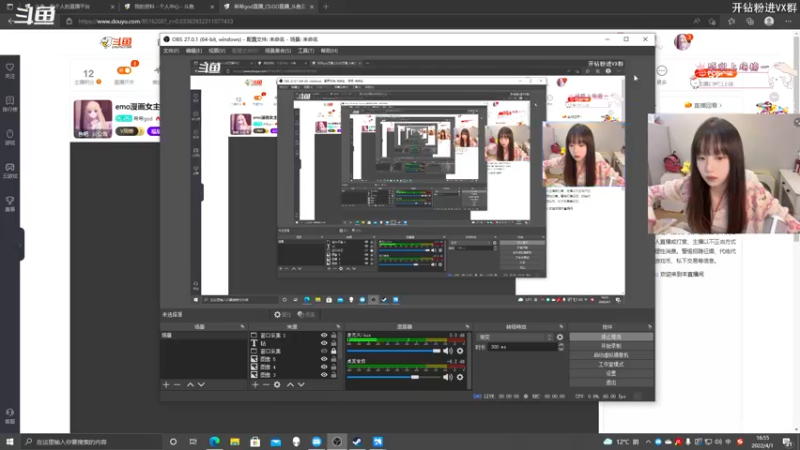Toggle the lock on 窗口采集 2 source
Viewport: 800px width, 450px height.
pyautogui.click(x=334, y=335)
